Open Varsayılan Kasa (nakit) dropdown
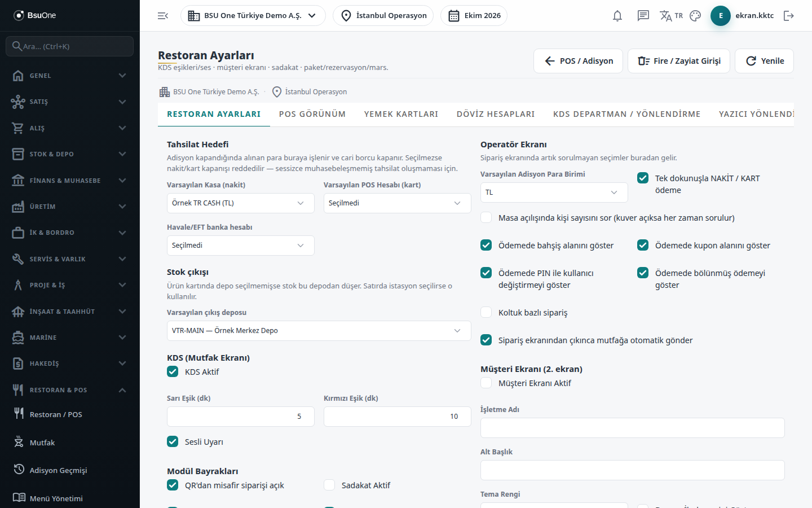The width and height of the screenshot is (812, 508). pyautogui.click(x=241, y=203)
